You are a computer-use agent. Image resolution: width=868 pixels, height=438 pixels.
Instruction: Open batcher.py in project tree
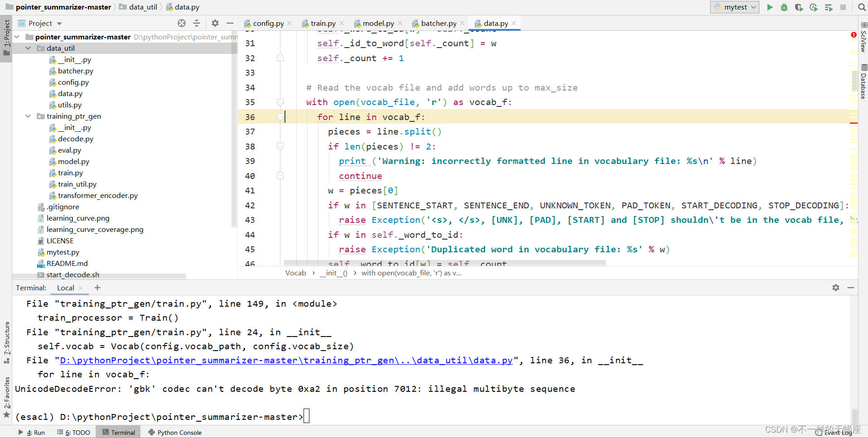point(76,71)
